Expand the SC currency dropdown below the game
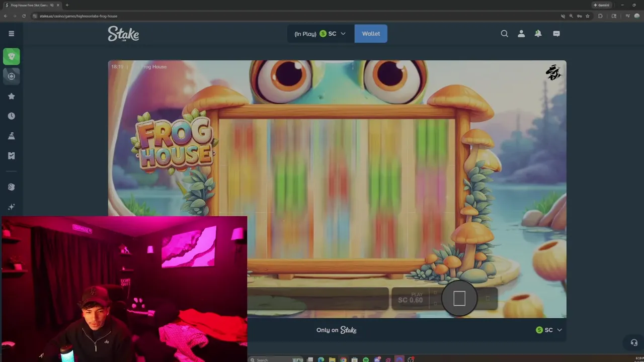This screenshot has height=362, width=644. coord(549,330)
